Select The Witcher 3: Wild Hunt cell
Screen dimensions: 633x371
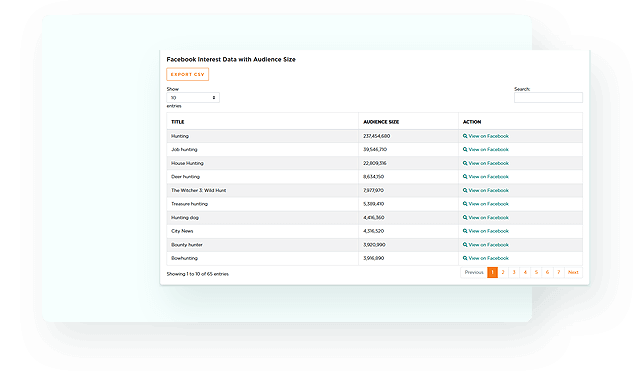[262, 190]
